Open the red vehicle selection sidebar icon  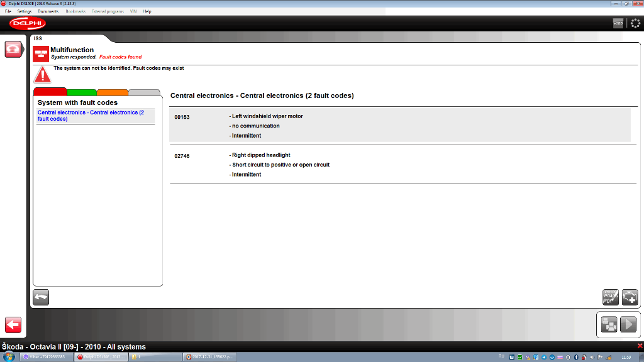pos(13,50)
